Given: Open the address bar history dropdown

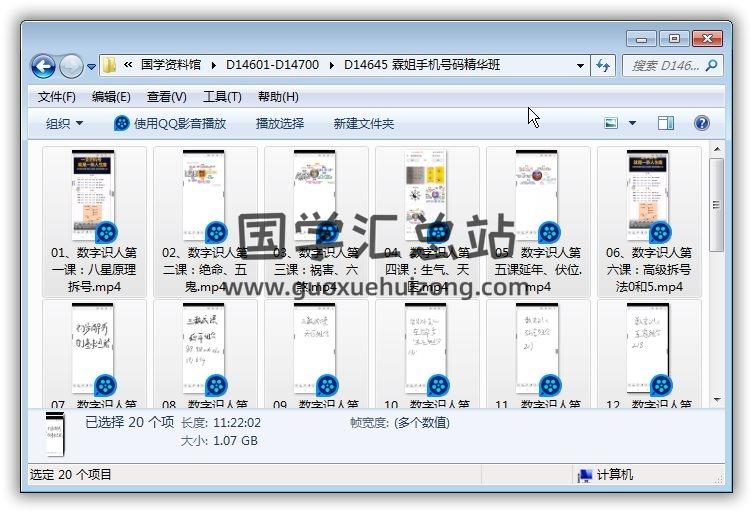Looking at the screenshot, I should point(580,66).
